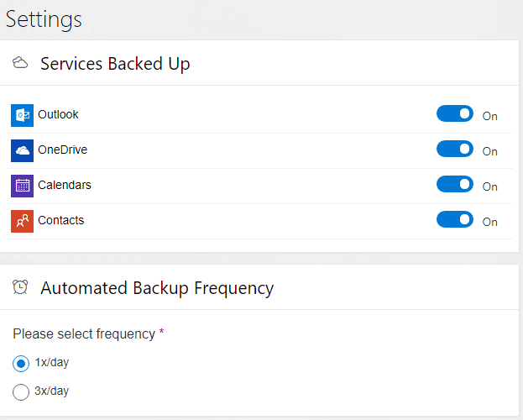523x420 pixels.
Task: Choose the 3x/day backup frequency option
Action: 21,391
